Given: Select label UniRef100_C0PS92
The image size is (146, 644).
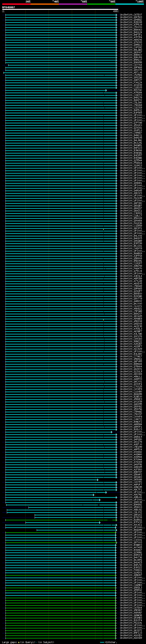Looking at the screenshot, I should pyautogui.click(x=131, y=47).
